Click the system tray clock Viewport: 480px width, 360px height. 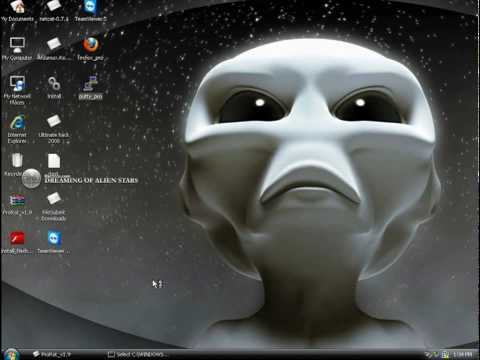(x=463, y=354)
